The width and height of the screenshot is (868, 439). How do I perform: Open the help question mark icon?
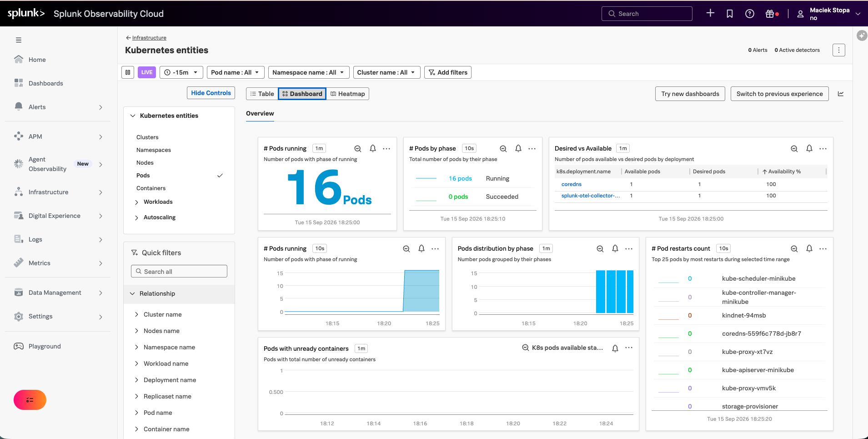click(750, 14)
